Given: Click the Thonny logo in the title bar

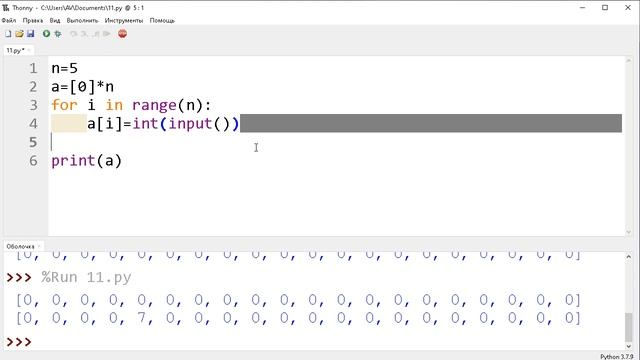Looking at the screenshot, I should pyautogui.click(x=6, y=8).
